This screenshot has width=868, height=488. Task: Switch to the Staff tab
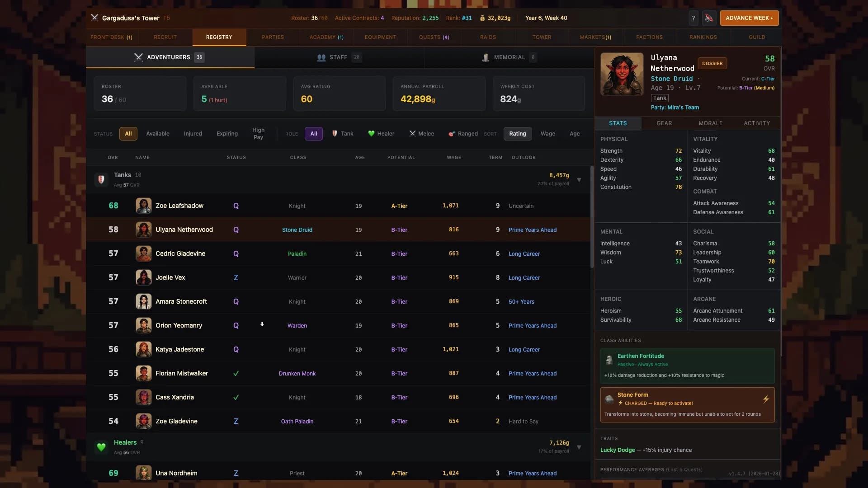[x=339, y=57]
